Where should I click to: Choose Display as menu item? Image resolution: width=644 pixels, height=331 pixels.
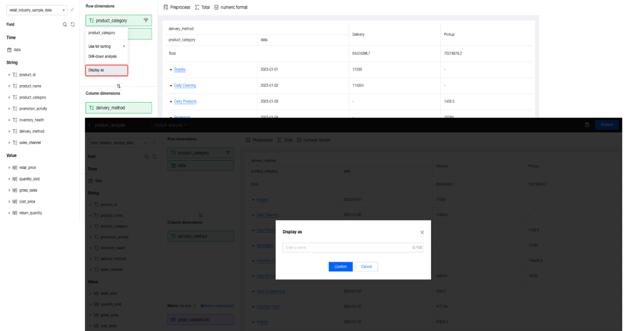pyautogui.click(x=107, y=70)
